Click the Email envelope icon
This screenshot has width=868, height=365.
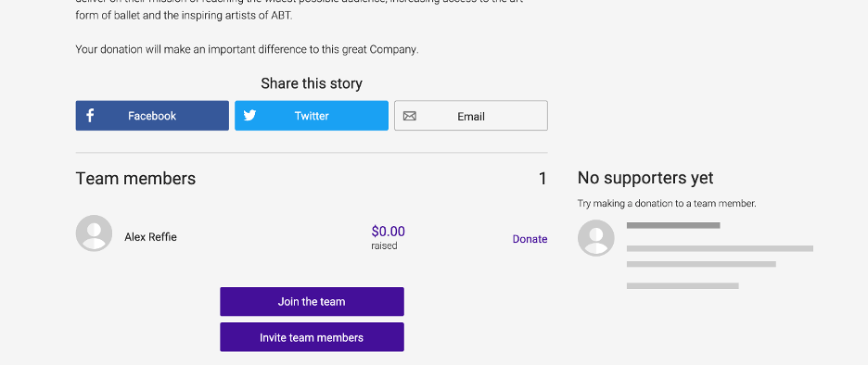(410, 116)
